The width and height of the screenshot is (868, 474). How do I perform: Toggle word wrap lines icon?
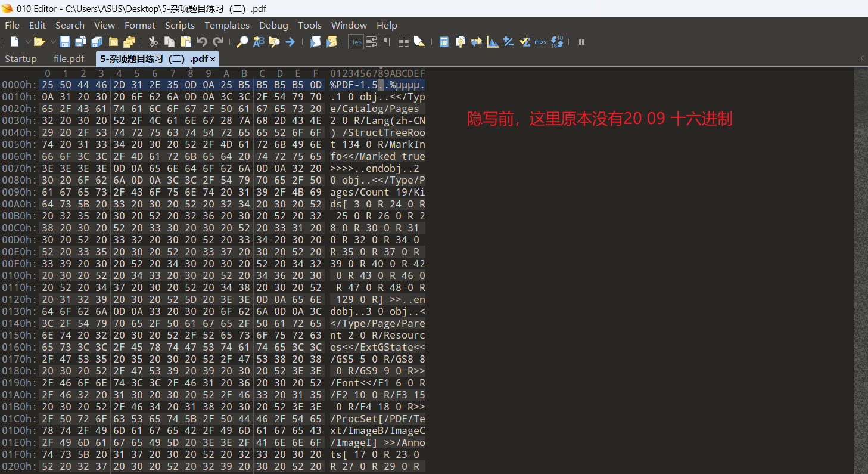click(372, 42)
